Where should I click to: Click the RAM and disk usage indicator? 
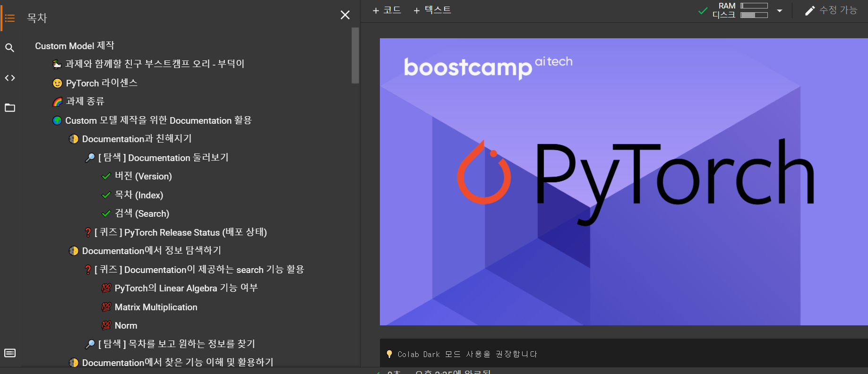click(x=740, y=10)
